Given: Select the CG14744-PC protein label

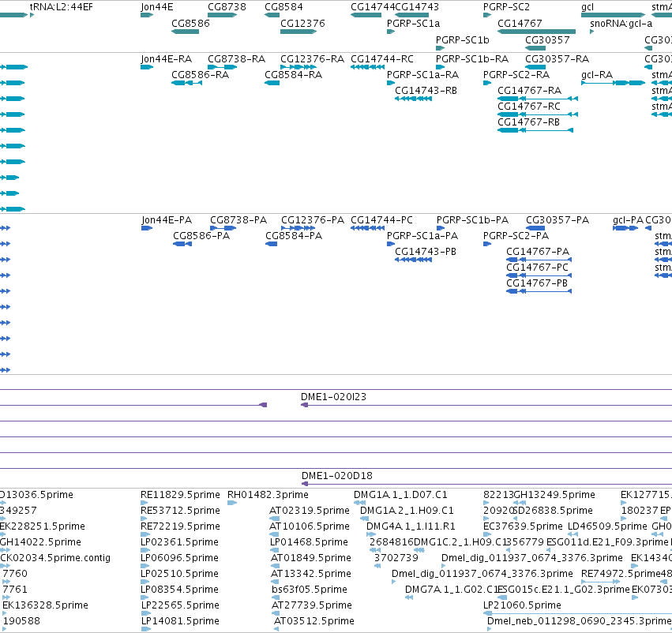Looking at the screenshot, I should pyautogui.click(x=381, y=219).
